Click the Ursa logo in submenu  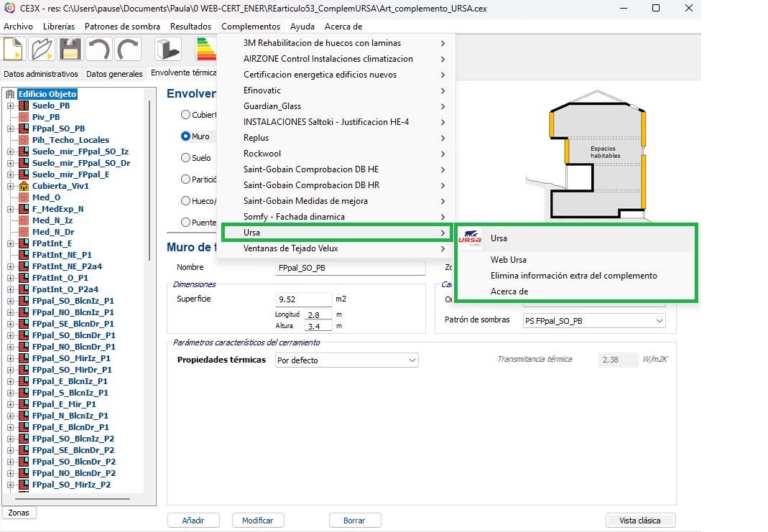click(x=470, y=239)
